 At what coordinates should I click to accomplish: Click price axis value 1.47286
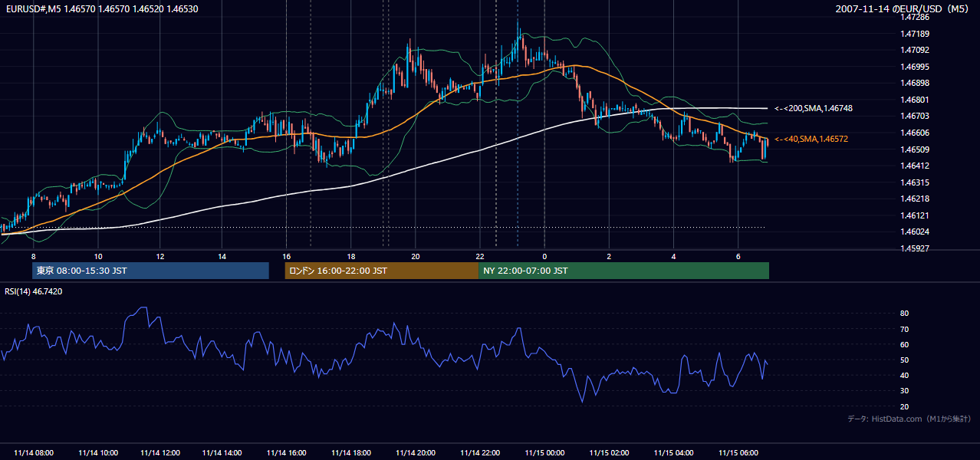click(914, 17)
